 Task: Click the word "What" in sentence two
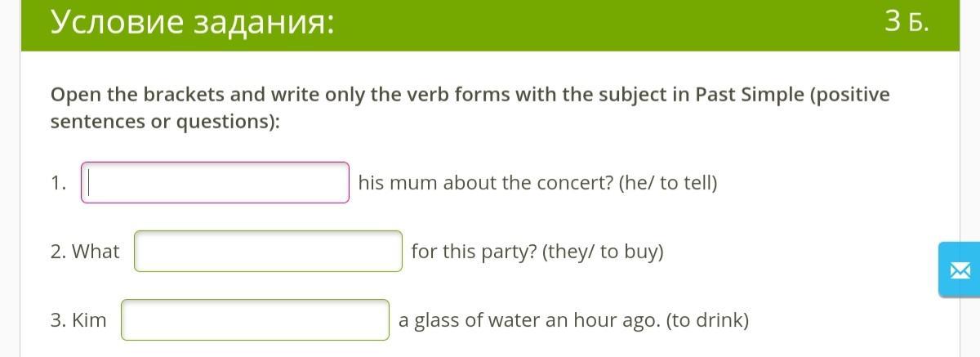point(96,252)
